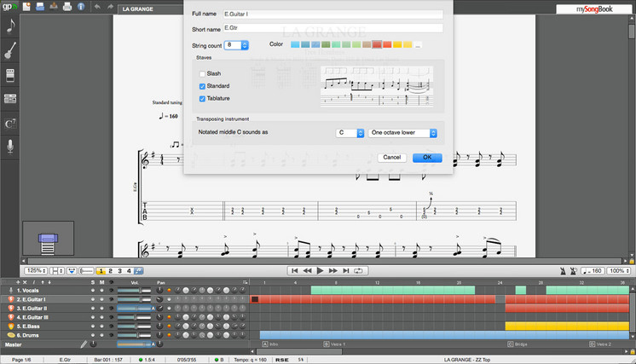Open the file information icon
The image size is (636, 364).
(79, 7)
